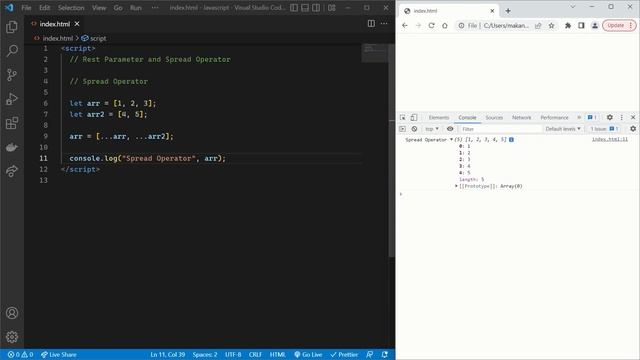Open the Run menu
This screenshot has width=640, height=360.
[136, 8]
